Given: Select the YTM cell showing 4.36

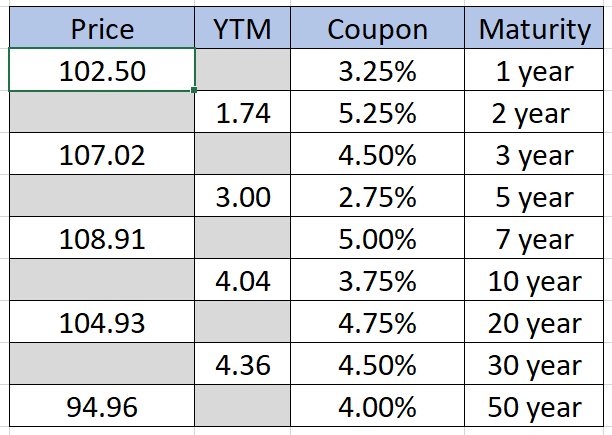Looking at the screenshot, I should [x=243, y=366].
